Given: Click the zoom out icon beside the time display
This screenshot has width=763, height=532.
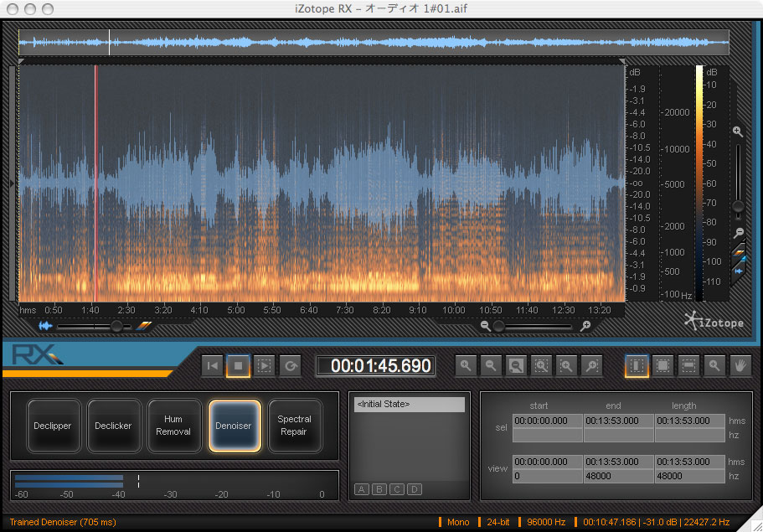Looking at the screenshot, I should 491,365.
